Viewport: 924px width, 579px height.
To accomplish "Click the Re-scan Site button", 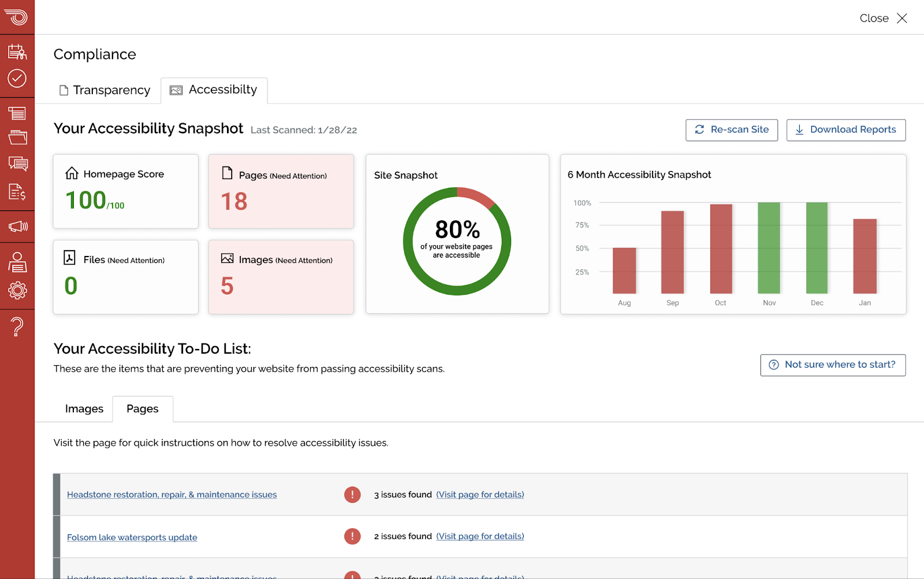I will 732,130.
